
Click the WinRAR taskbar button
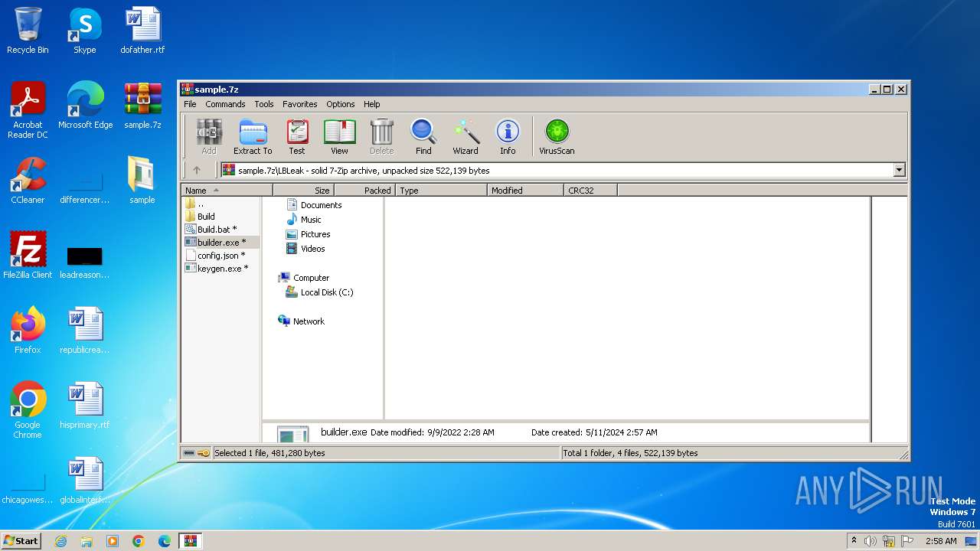tap(190, 541)
